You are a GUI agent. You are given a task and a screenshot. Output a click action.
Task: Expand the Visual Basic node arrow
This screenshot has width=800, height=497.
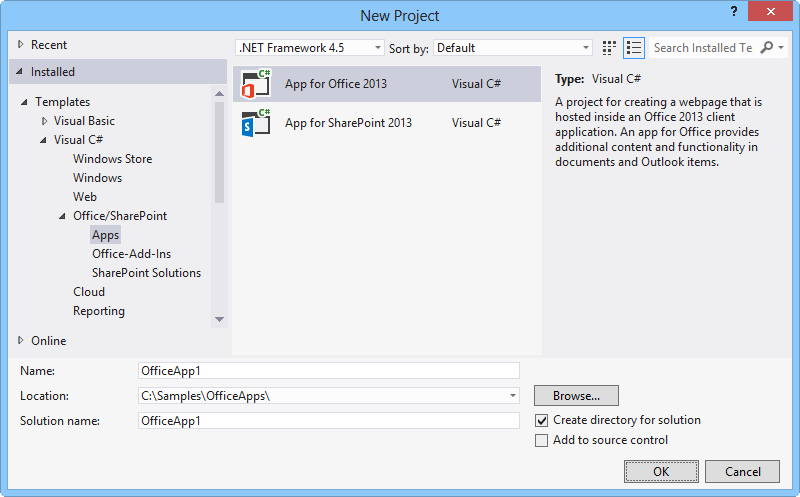44,121
